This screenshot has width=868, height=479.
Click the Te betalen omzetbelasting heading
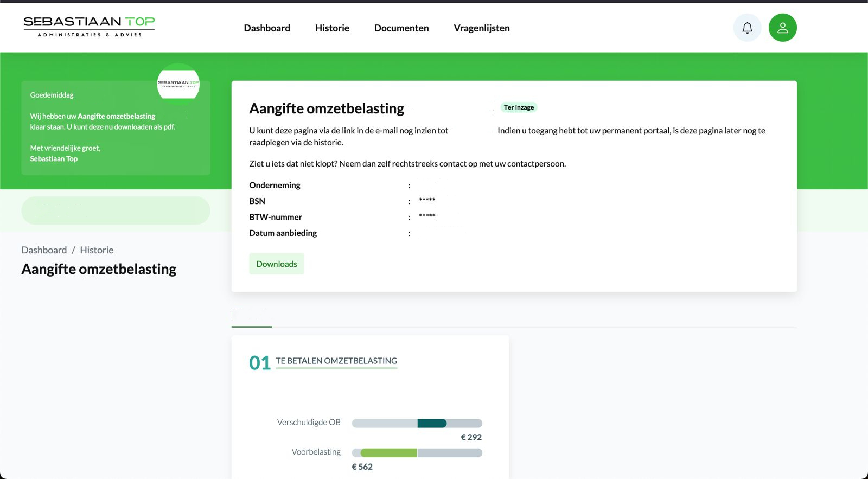coord(336,361)
